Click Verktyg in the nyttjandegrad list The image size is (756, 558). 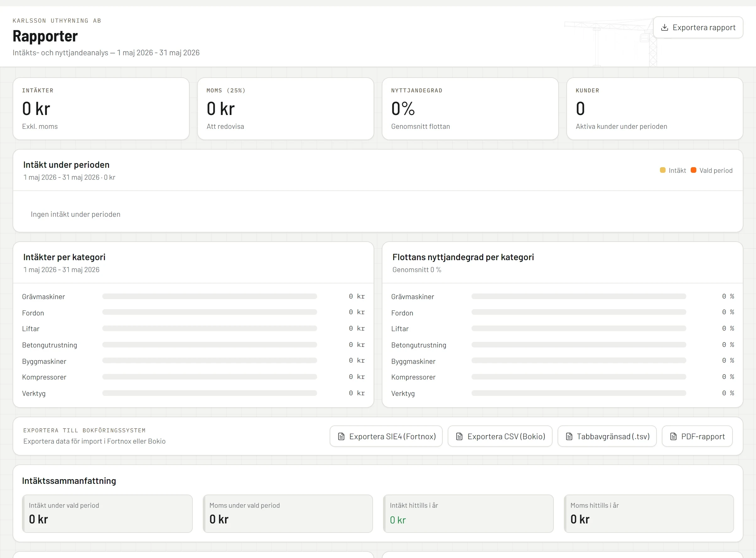pyautogui.click(x=403, y=393)
